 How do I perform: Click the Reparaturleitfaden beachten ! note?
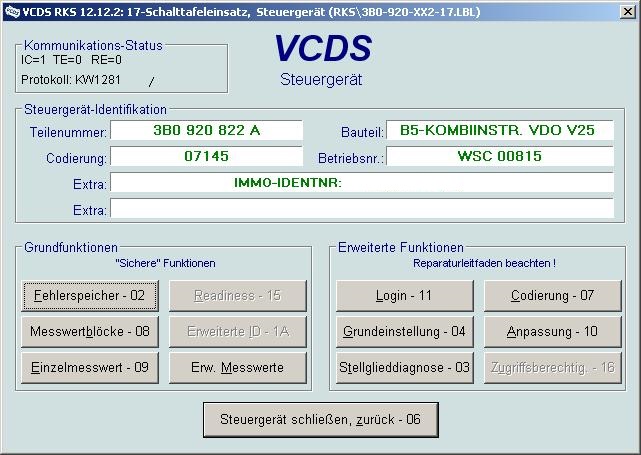point(484,263)
